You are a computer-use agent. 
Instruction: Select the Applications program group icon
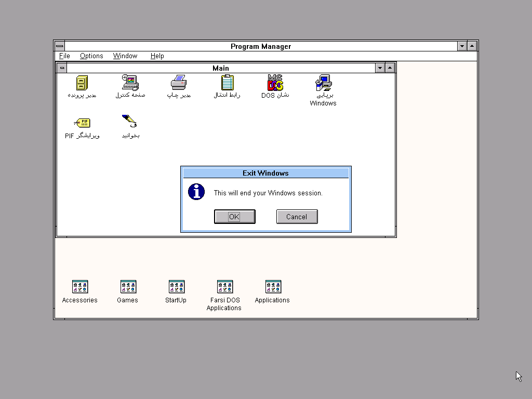point(273,287)
